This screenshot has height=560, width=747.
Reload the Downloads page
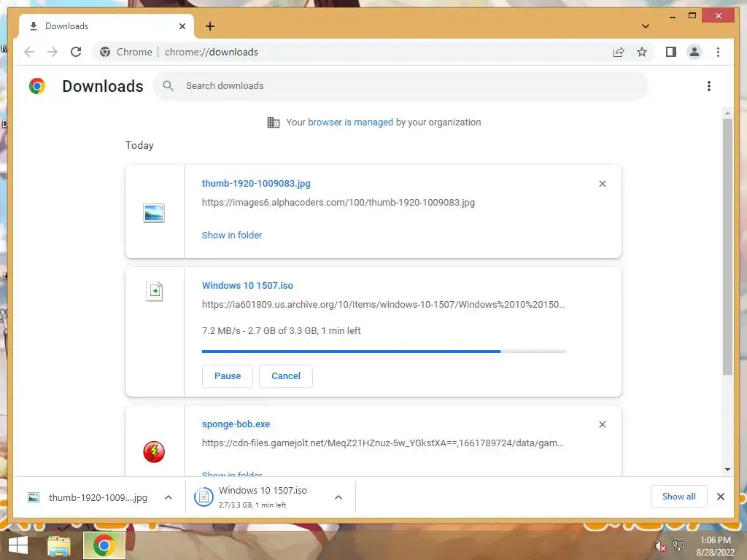(76, 52)
